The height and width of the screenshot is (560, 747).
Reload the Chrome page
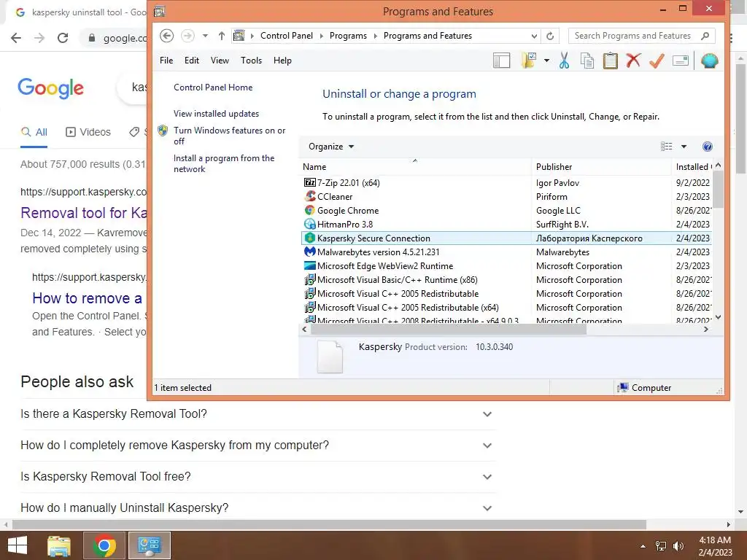(x=63, y=38)
